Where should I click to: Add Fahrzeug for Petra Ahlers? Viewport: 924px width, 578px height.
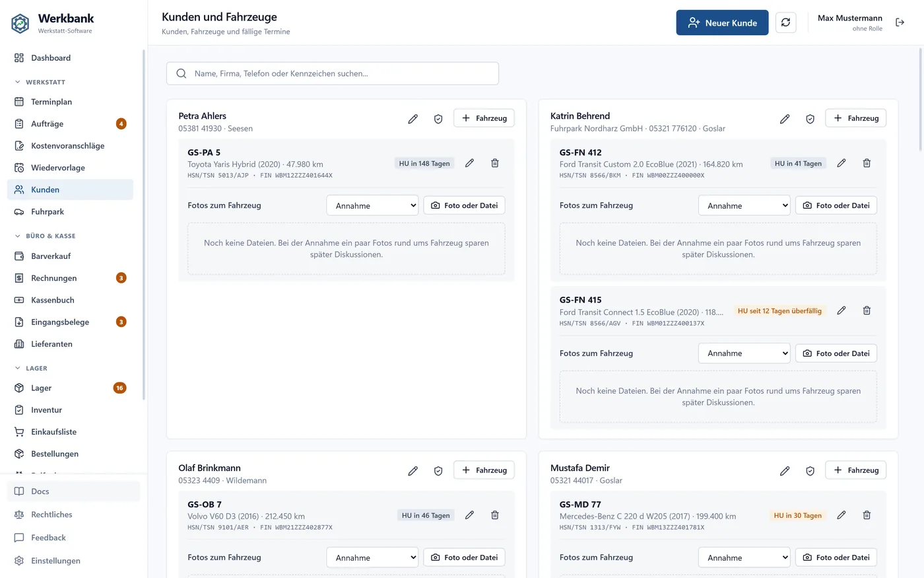[x=484, y=118]
